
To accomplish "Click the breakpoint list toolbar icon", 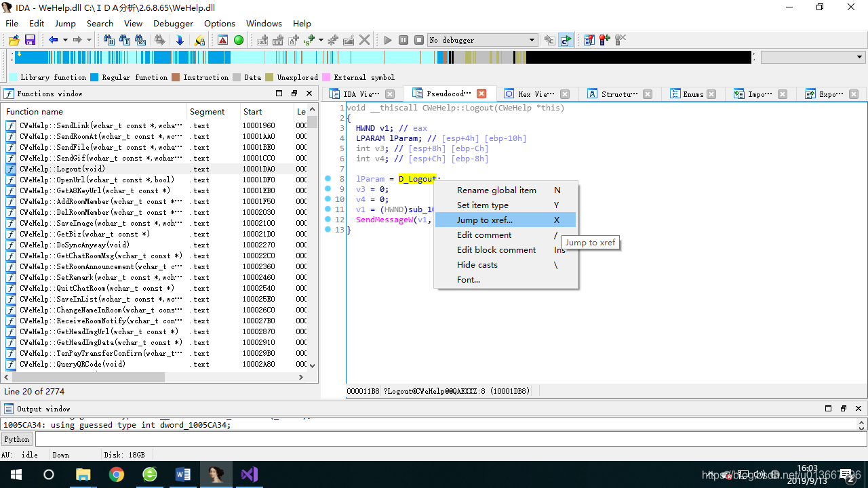I will (x=589, y=40).
